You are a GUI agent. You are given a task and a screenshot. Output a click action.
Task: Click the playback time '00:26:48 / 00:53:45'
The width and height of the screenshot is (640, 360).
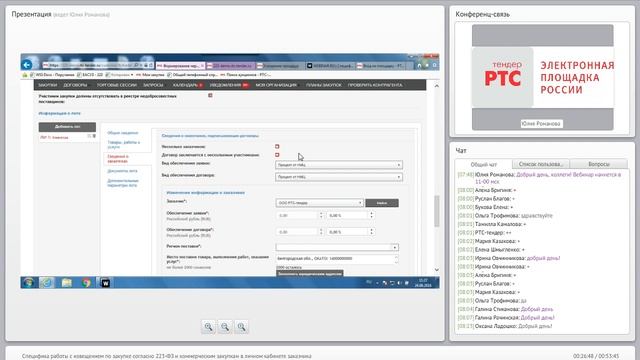(596, 356)
